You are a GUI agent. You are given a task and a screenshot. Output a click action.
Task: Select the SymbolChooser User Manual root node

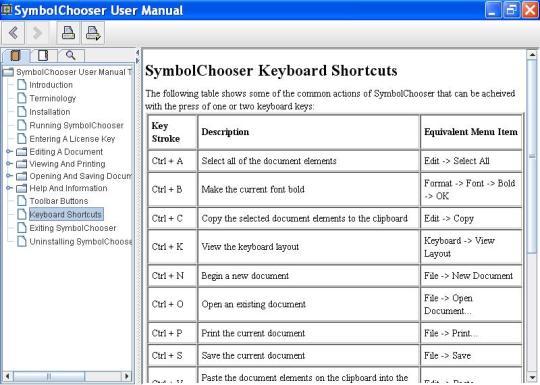click(x=74, y=72)
